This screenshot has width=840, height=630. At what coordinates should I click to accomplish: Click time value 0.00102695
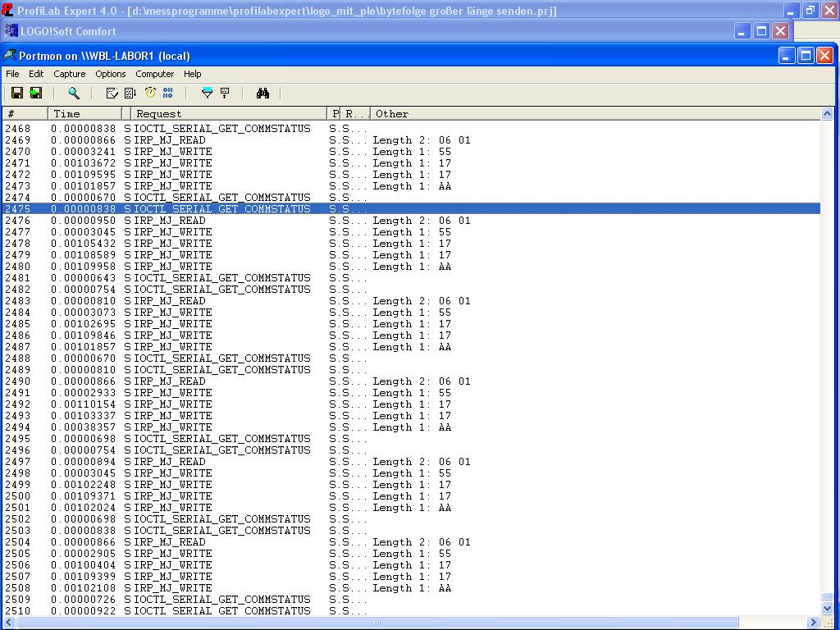point(83,323)
